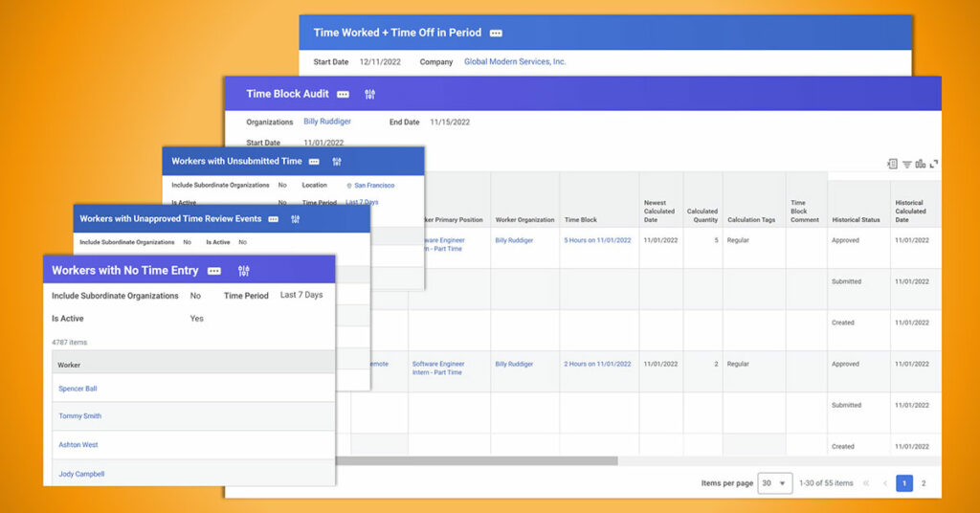Open the Items per page dropdown
This screenshot has height=513, width=980.
775,483
